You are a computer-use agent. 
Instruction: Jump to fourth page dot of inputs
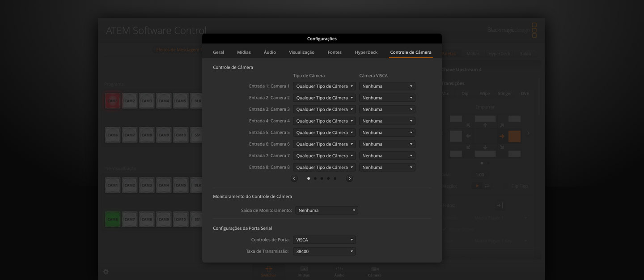coord(328,178)
